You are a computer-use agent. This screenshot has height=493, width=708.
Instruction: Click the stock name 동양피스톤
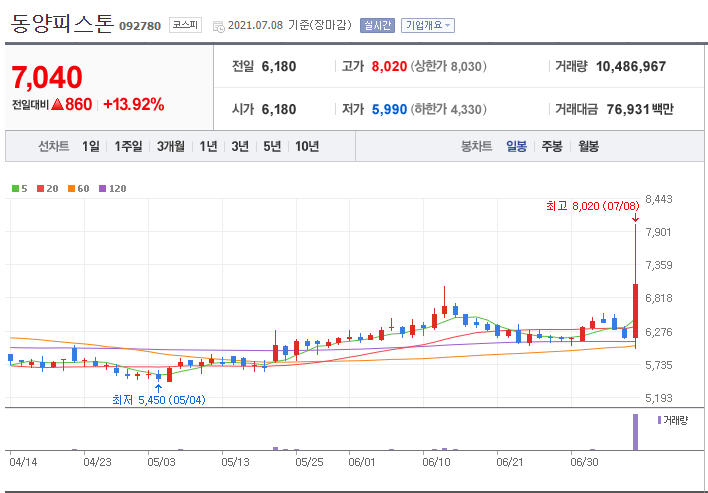pos(61,23)
